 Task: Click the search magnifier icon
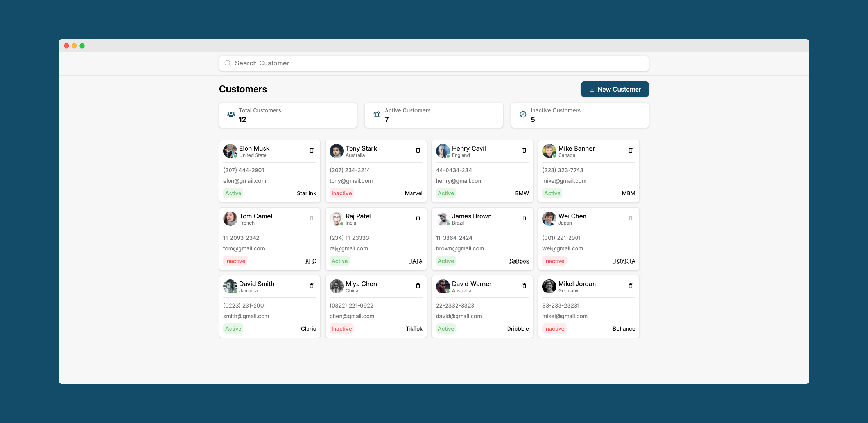(228, 63)
